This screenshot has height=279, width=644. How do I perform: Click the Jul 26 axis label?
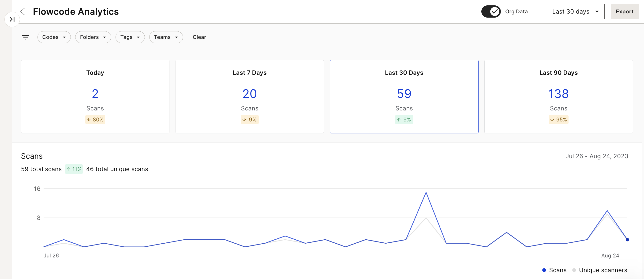[51, 256]
